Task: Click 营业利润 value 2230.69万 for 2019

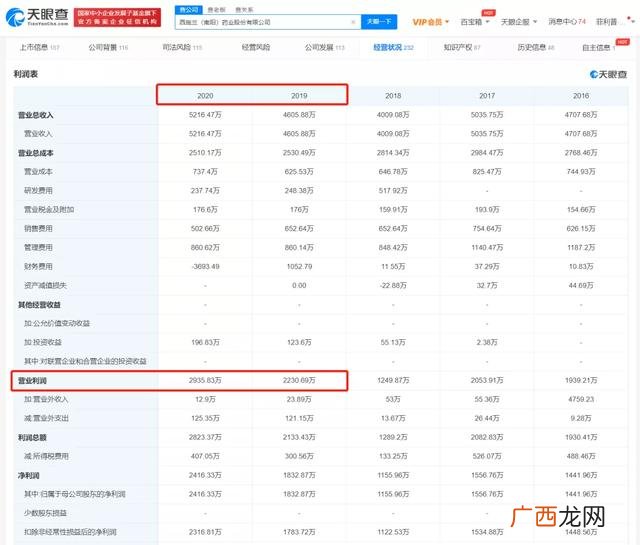Action: pyautogui.click(x=299, y=380)
